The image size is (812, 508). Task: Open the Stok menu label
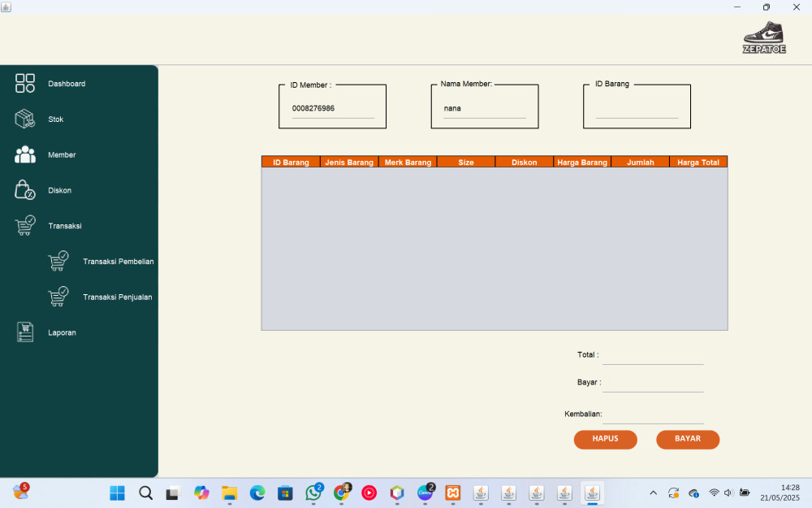click(56, 119)
